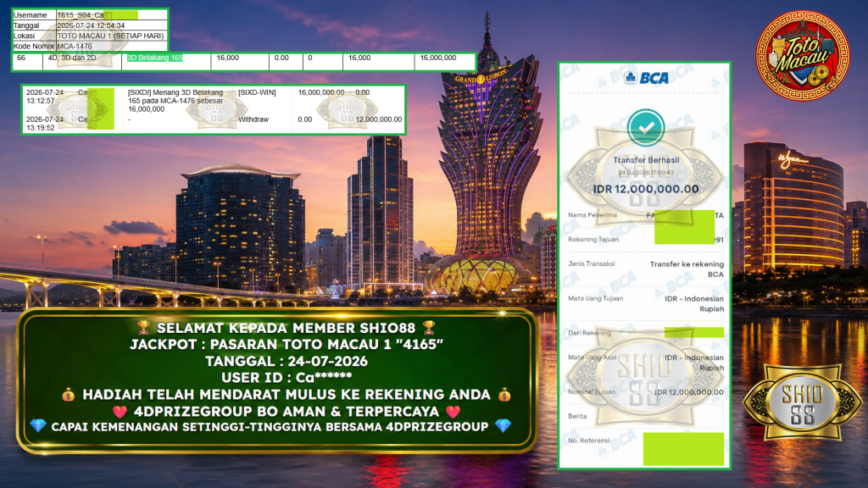Click the golden SHIO 88 emblem logo

point(803,403)
